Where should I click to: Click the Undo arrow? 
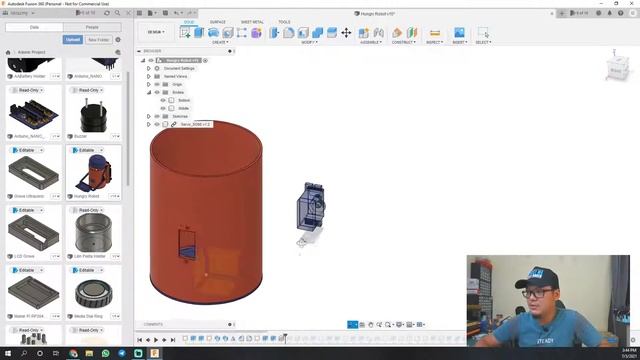176,13
